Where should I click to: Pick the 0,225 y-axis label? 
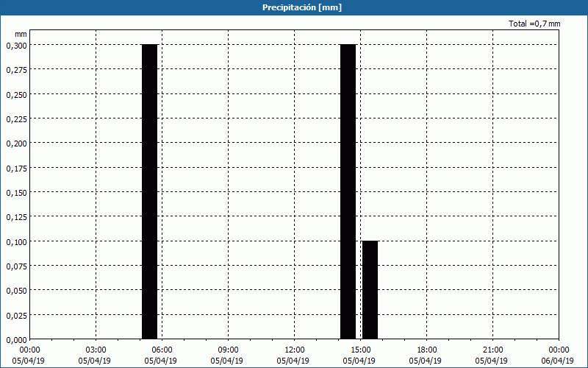click(x=16, y=119)
